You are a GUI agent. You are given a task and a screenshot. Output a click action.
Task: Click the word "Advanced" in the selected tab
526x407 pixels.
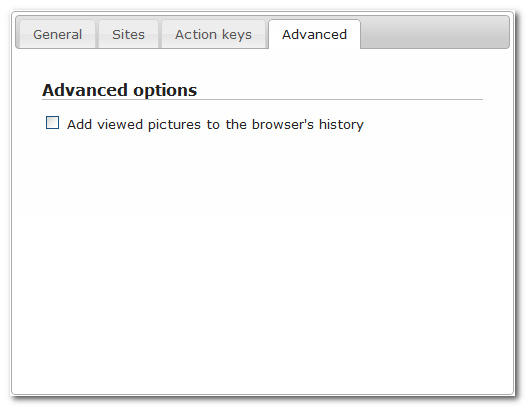click(314, 34)
